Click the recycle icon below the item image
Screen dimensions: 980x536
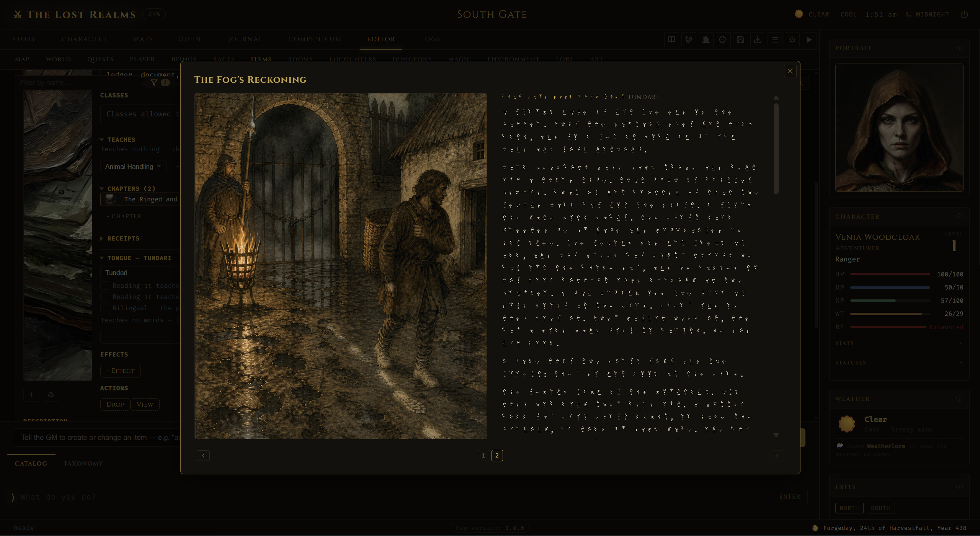point(51,395)
